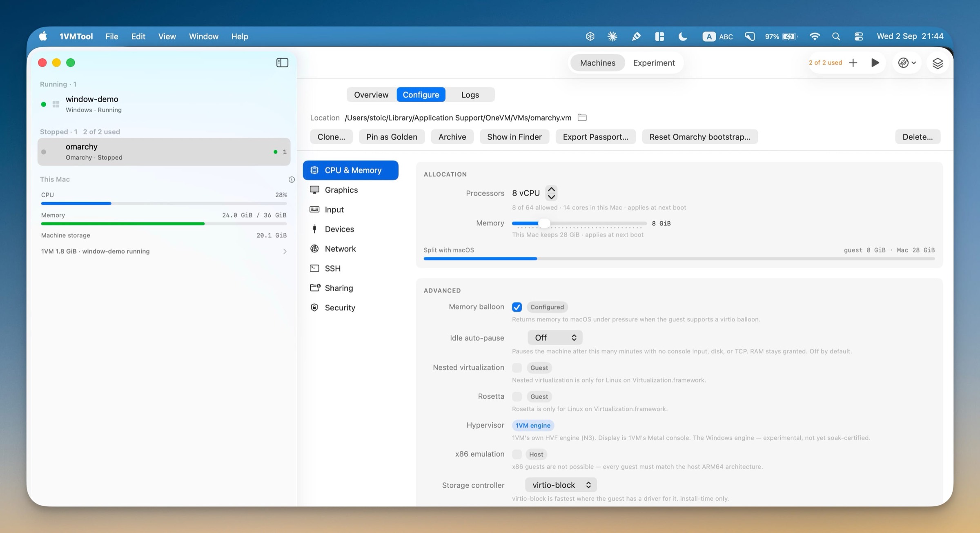Click the '2 of 2 used' toolbar label

click(825, 62)
